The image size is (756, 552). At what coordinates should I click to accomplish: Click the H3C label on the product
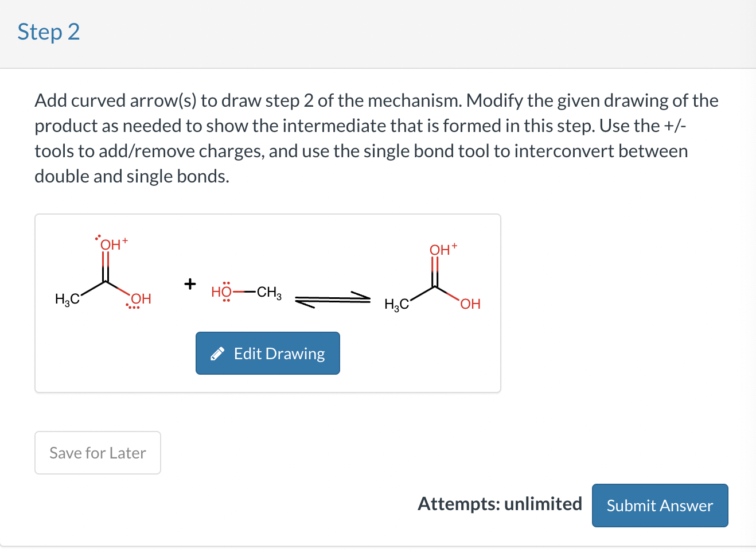point(396,305)
